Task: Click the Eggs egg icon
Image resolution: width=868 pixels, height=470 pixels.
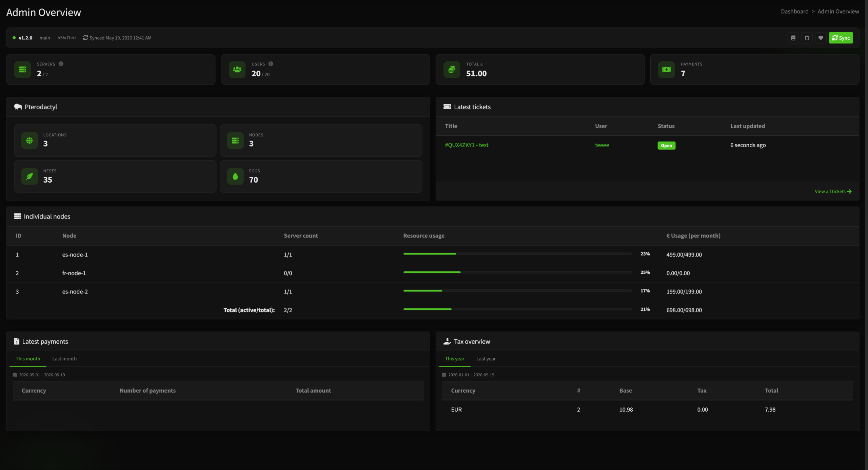Action: tap(235, 176)
